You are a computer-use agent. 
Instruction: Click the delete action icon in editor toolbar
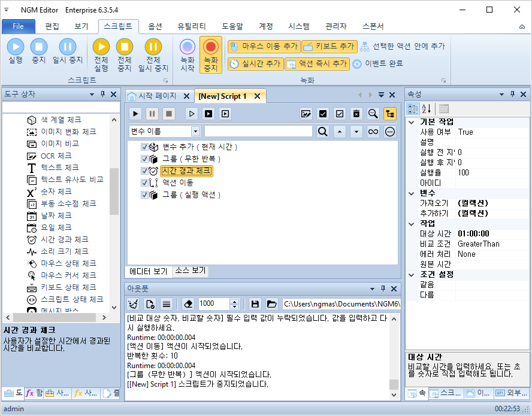(x=356, y=114)
